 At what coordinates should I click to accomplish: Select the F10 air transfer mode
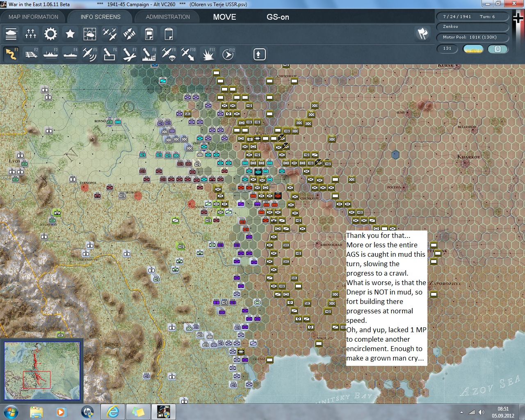tap(188, 54)
